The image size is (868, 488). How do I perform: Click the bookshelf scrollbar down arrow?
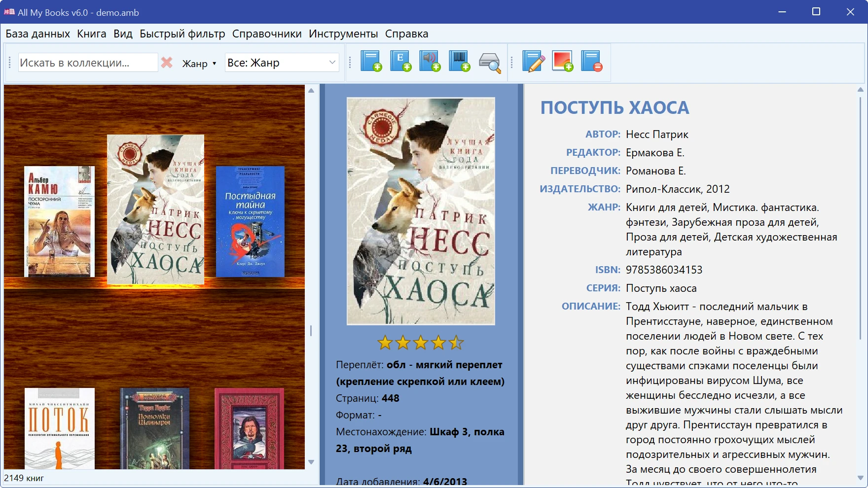coord(311,462)
